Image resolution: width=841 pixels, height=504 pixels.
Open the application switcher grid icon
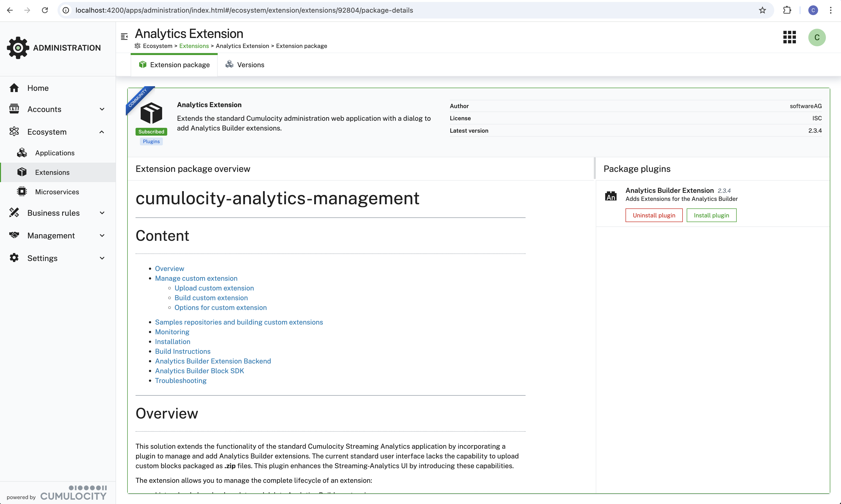[789, 37]
